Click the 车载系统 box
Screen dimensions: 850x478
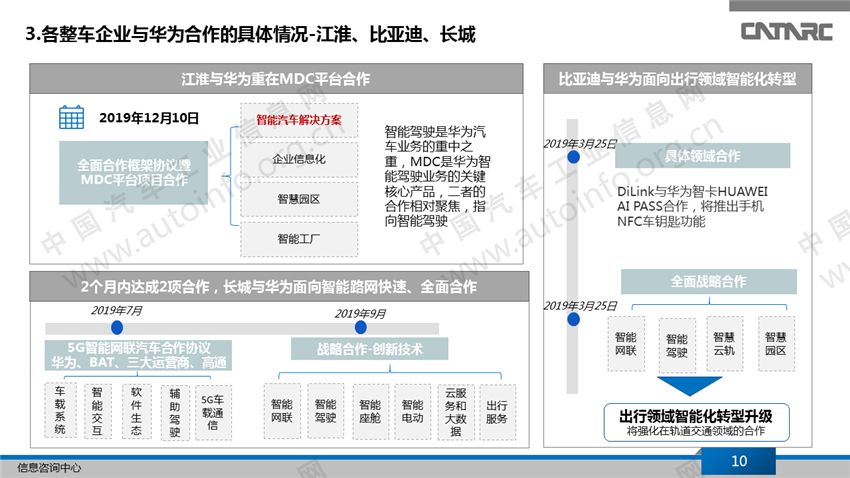pos(60,410)
